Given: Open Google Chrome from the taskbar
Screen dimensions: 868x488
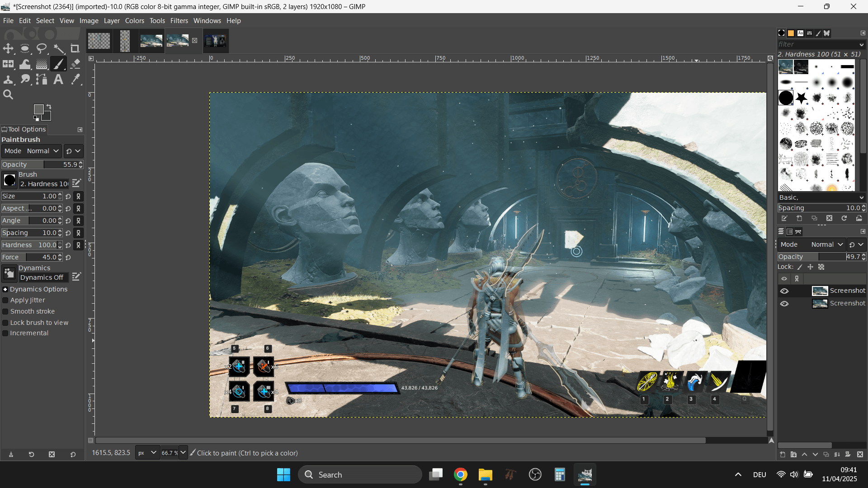Looking at the screenshot, I should pos(461,475).
